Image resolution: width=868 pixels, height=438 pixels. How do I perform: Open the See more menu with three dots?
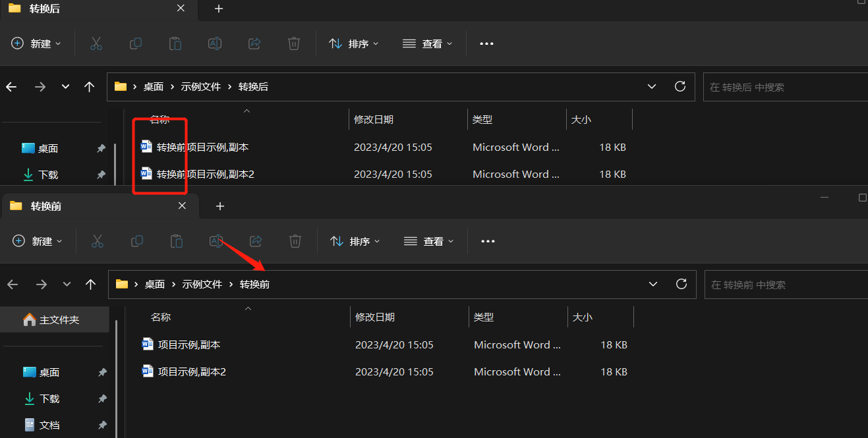(486, 43)
